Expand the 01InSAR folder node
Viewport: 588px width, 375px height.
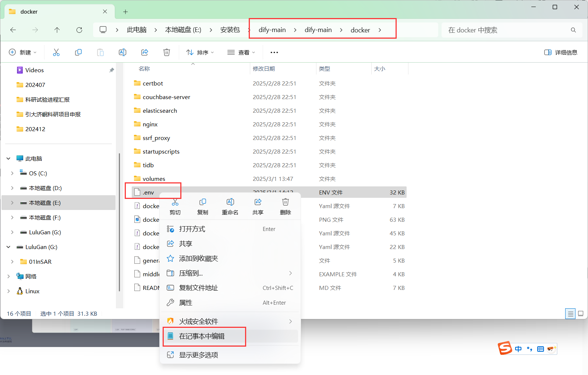(x=12, y=262)
